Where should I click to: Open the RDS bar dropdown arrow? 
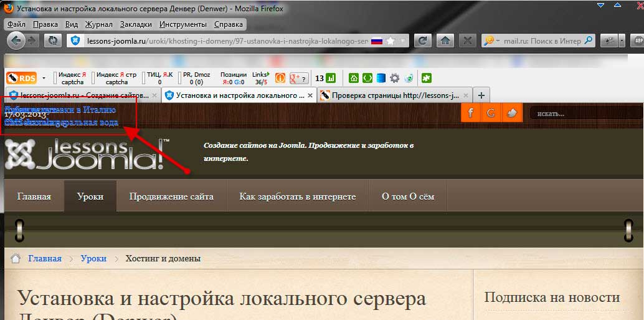coord(44,78)
